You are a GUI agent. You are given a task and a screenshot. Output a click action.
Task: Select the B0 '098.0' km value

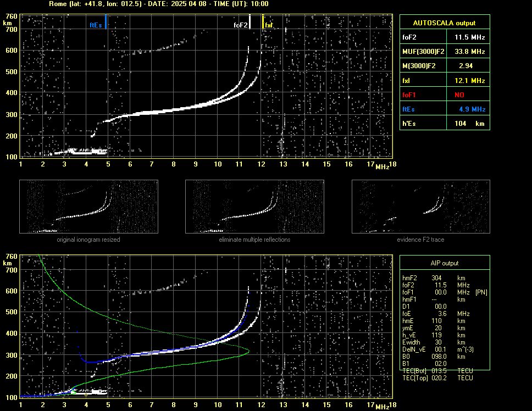click(x=439, y=357)
